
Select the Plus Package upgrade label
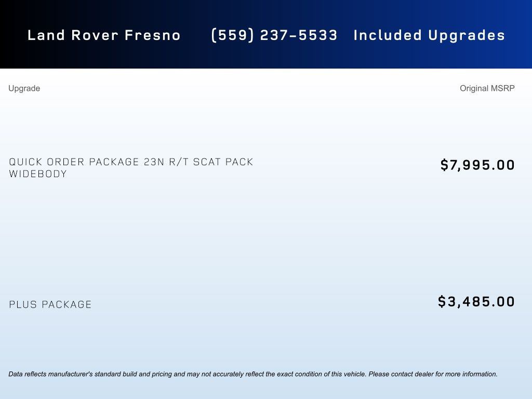[50, 304]
